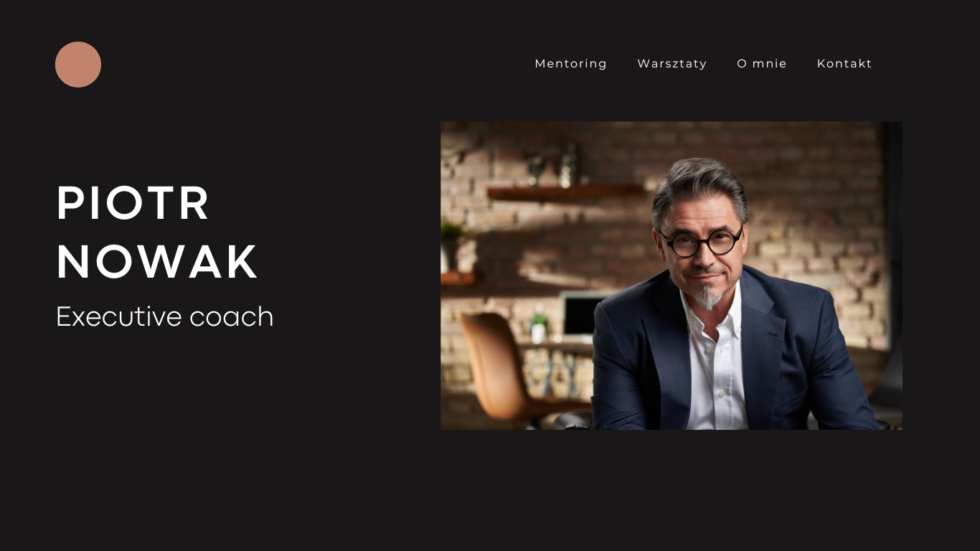The height and width of the screenshot is (551, 980).
Task: Click the NOWAK heading word
Action: (x=157, y=262)
